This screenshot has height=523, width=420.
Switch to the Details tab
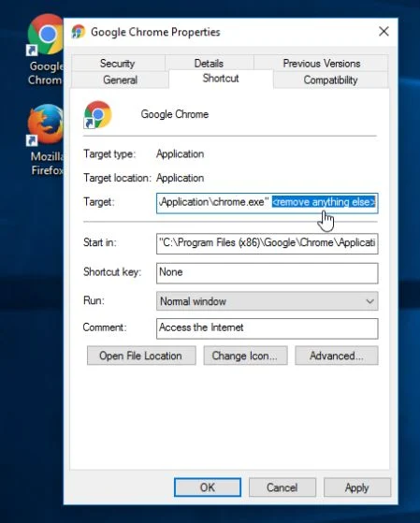tap(209, 63)
